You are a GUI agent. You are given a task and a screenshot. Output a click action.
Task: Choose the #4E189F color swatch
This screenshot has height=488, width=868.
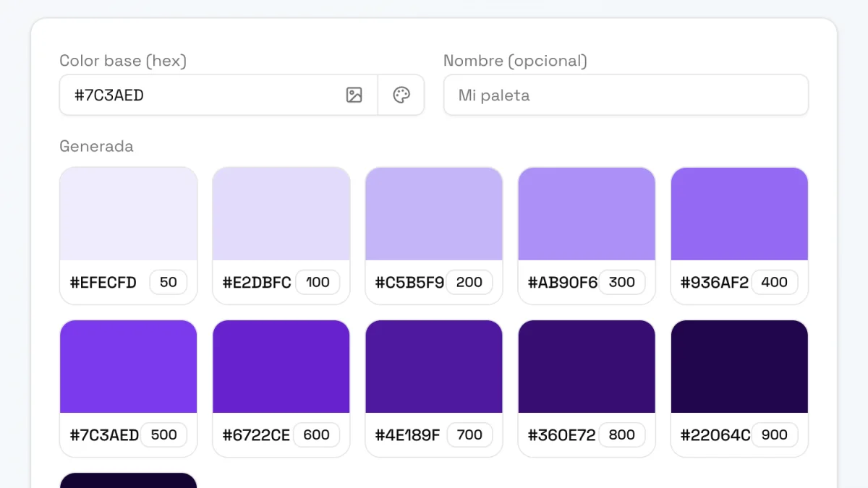coord(434,367)
